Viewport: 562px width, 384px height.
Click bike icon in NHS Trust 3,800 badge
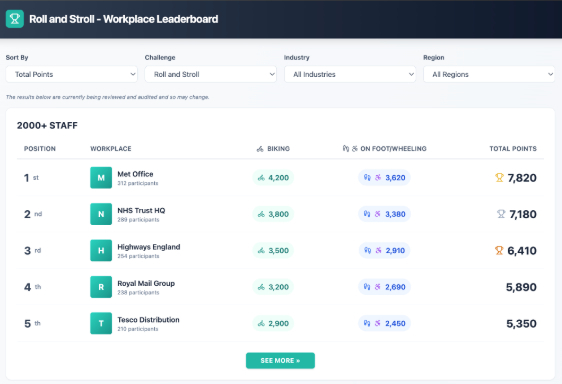click(x=261, y=214)
